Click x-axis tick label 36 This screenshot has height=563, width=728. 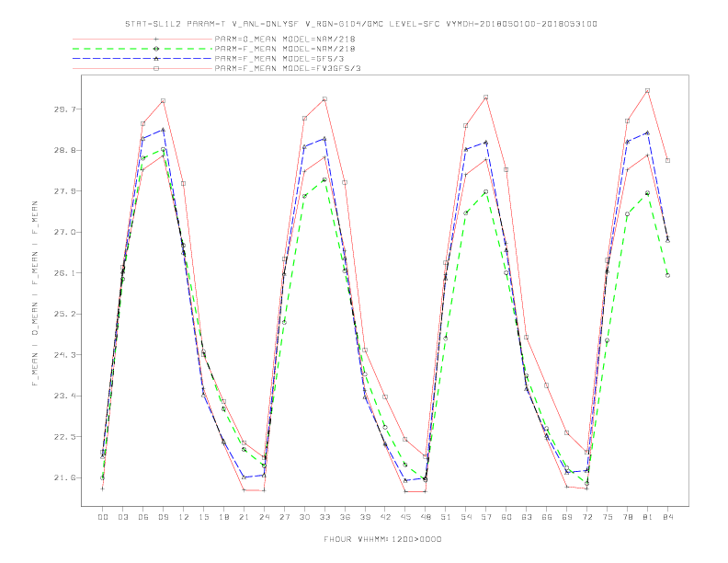click(345, 517)
